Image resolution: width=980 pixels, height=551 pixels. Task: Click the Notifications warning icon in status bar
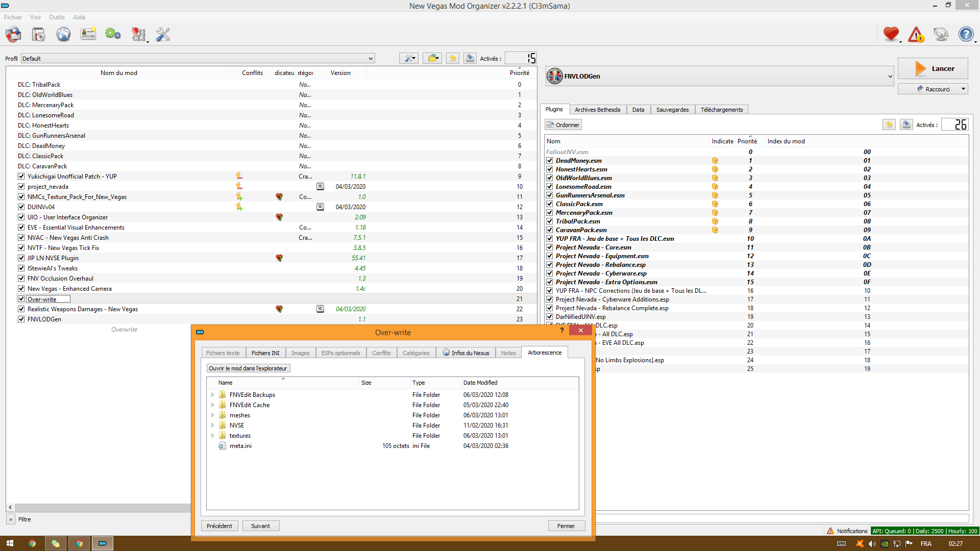click(x=830, y=531)
